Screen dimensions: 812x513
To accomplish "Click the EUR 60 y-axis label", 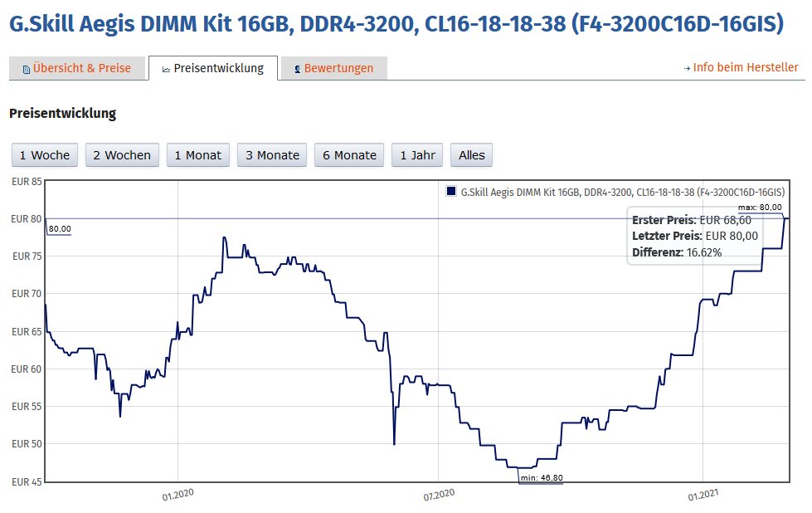I will (27, 369).
